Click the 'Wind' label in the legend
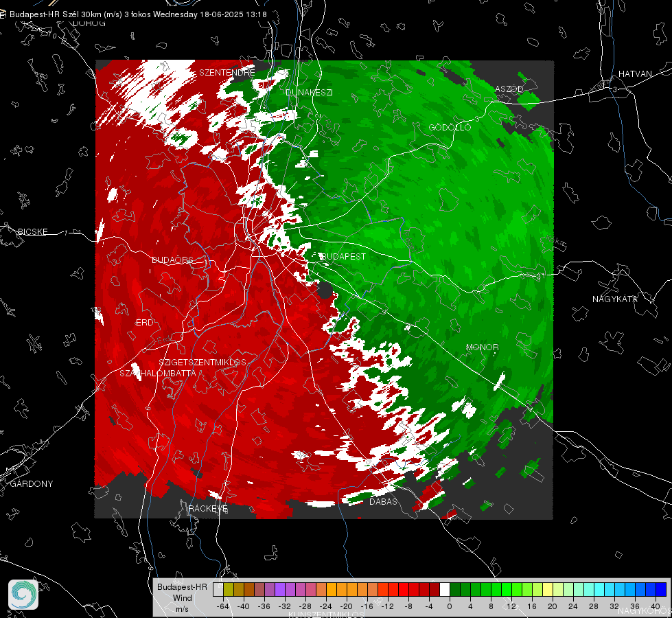This screenshot has height=618, width=672. 182,598
